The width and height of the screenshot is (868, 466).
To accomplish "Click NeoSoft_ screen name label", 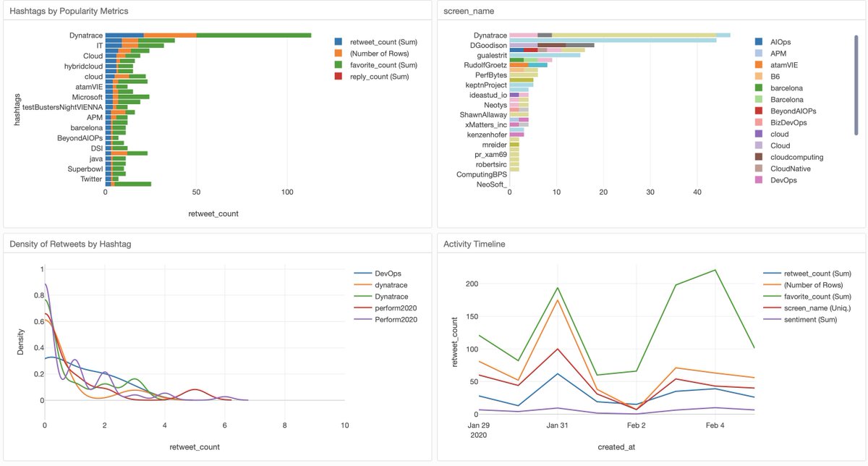I will click(x=491, y=185).
